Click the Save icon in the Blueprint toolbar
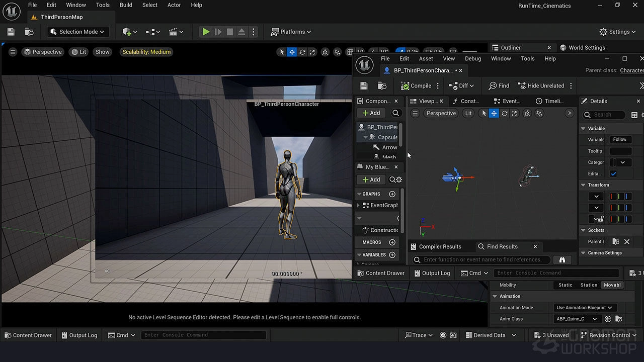644x362 pixels. [363, 85]
